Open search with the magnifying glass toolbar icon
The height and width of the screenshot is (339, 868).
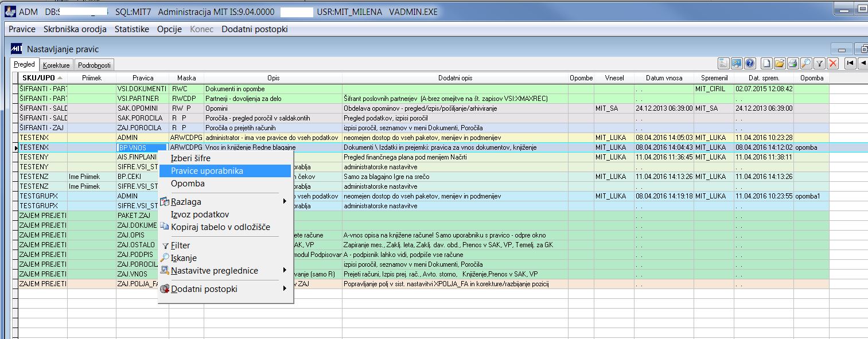[806, 63]
